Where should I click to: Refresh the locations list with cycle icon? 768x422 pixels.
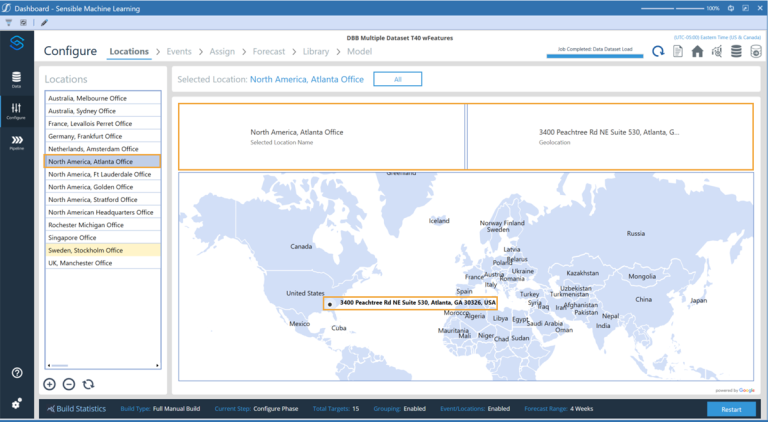pos(88,384)
